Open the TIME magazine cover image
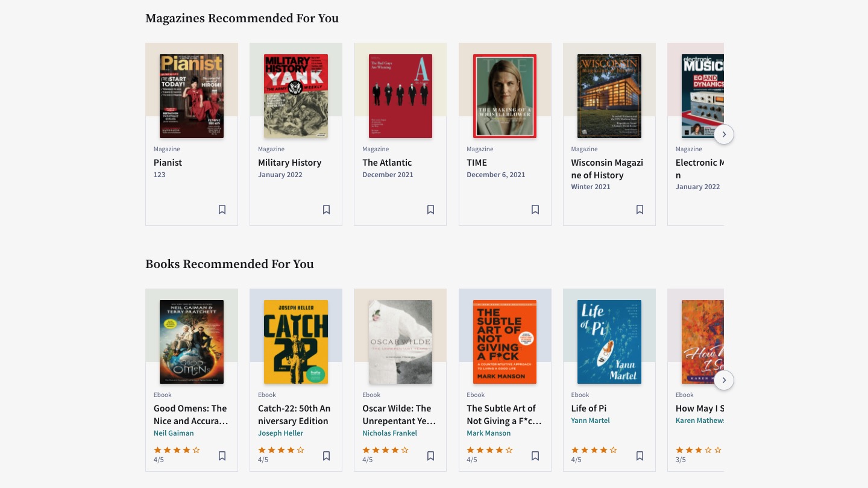The image size is (868, 488). (x=505, y=96)
